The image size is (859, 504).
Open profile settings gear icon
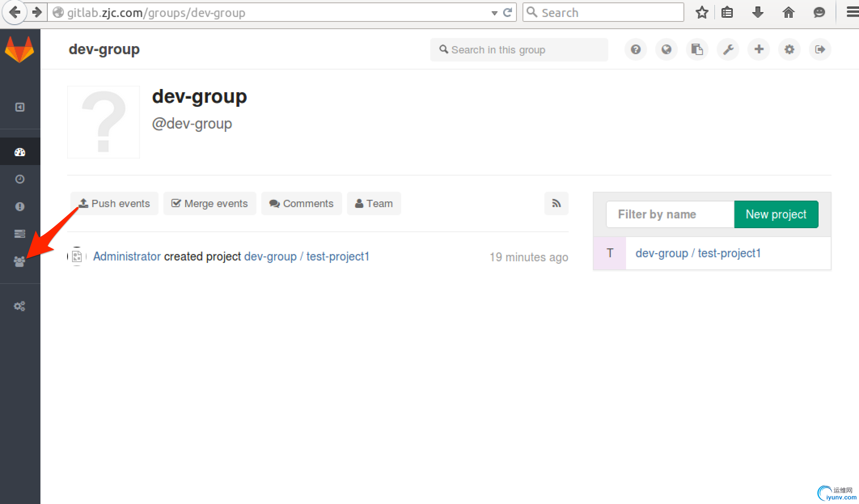pos(789,49)
